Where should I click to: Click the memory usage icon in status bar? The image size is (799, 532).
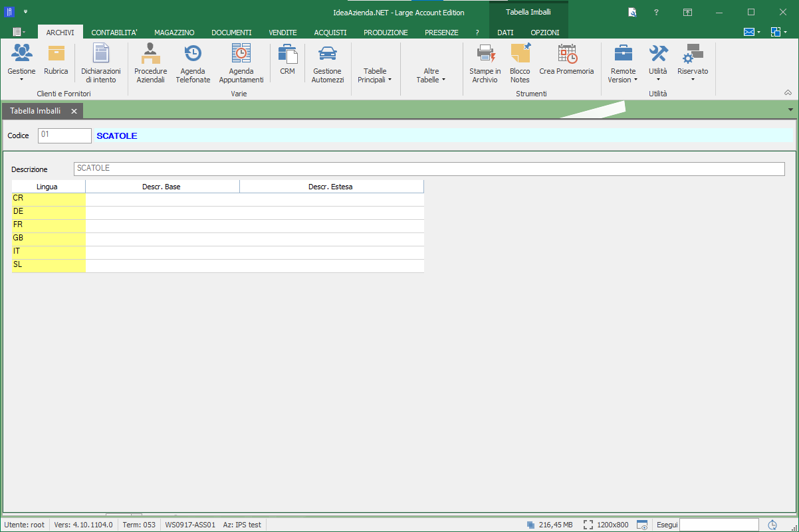coord(530,525)
